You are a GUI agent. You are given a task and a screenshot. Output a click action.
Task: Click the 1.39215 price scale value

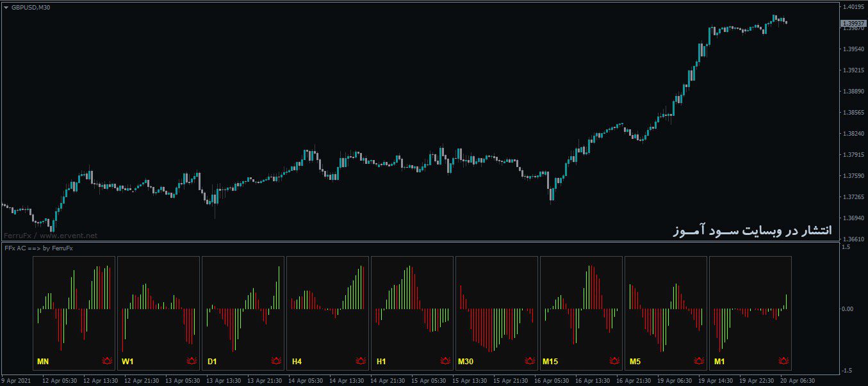[854, 70]
